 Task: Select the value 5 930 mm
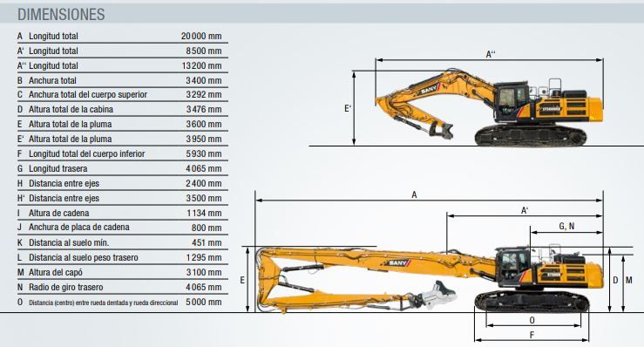(204, 153)
